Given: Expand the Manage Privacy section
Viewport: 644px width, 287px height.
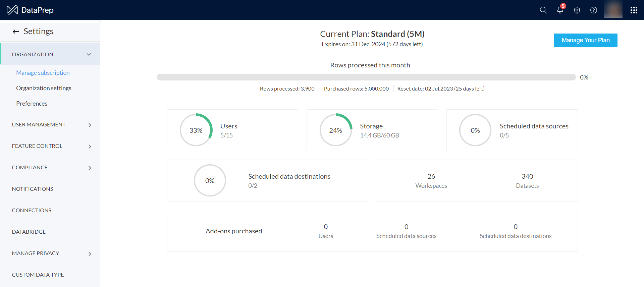Looking at the screenshot, I should [x=90, y=254].
